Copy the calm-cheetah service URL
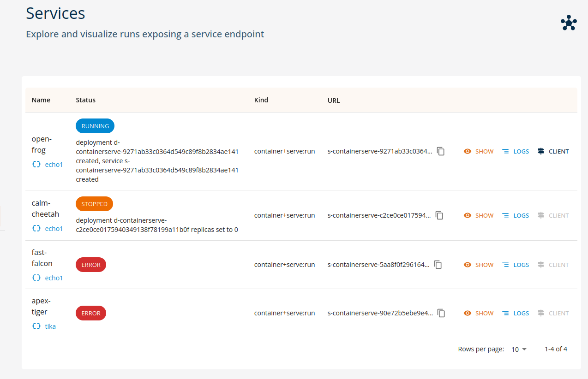Image resolution: width=588 pixels, height=379 pixels. point(439,215)
